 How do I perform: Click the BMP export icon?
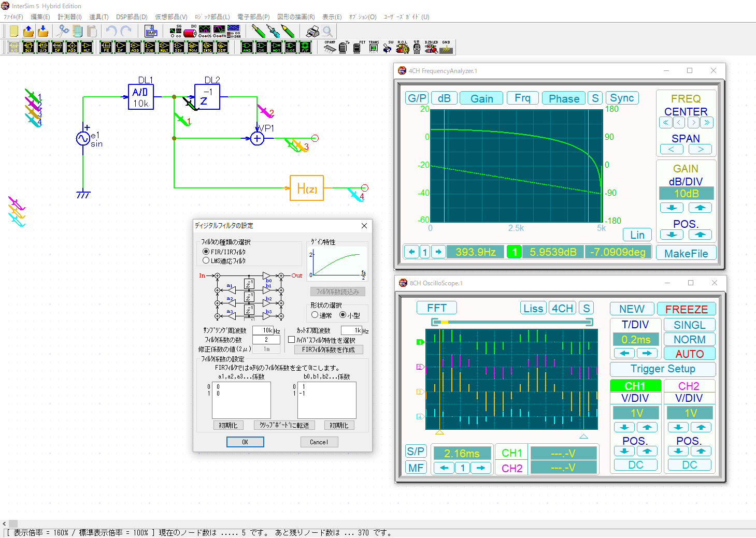151,32
